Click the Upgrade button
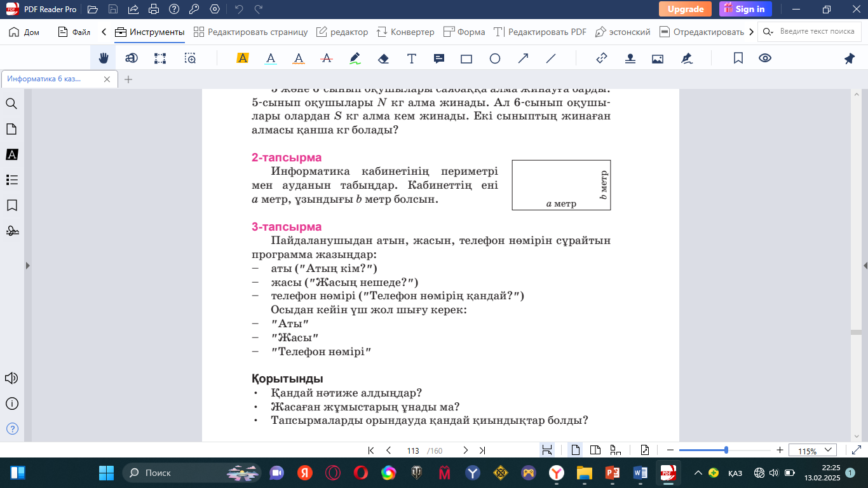 click(x=685, y=9)
